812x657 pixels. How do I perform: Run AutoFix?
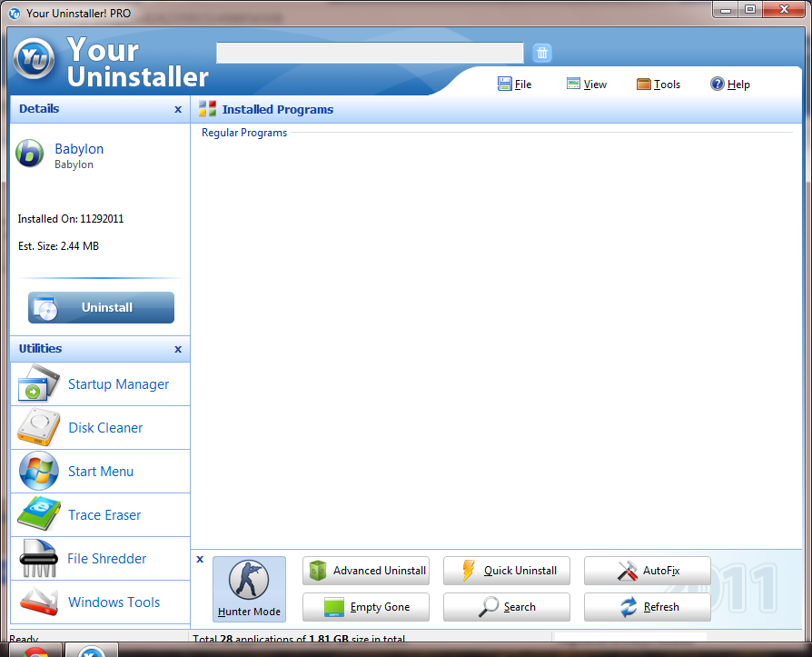[x=648, y=571]
